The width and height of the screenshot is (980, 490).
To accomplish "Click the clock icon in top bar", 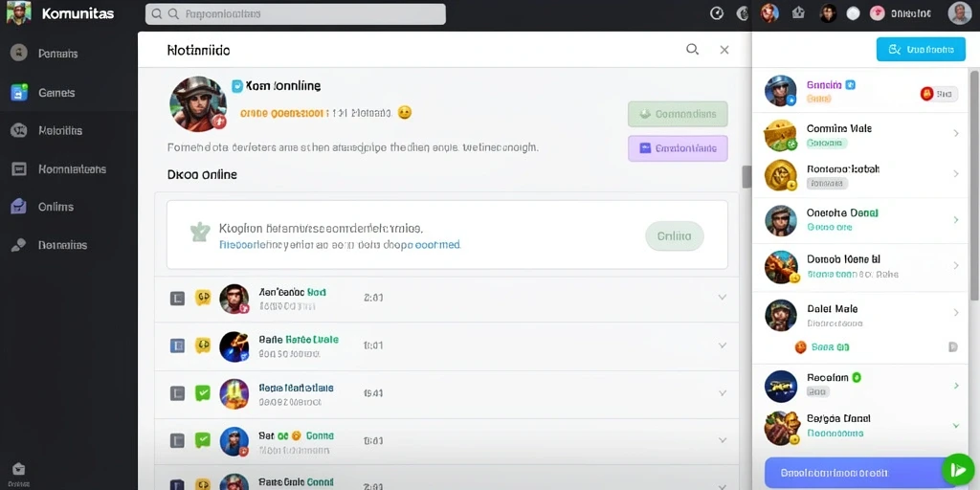I will pos(717,13).
